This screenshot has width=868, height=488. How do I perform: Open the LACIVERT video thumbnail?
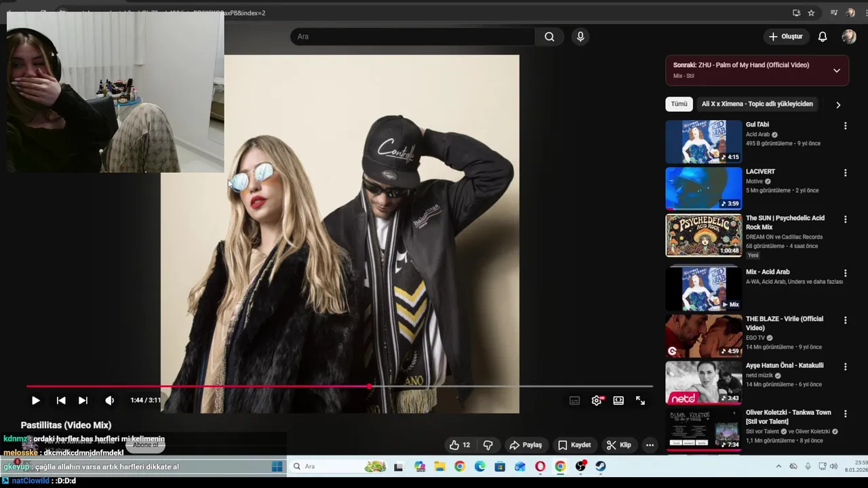704,188
